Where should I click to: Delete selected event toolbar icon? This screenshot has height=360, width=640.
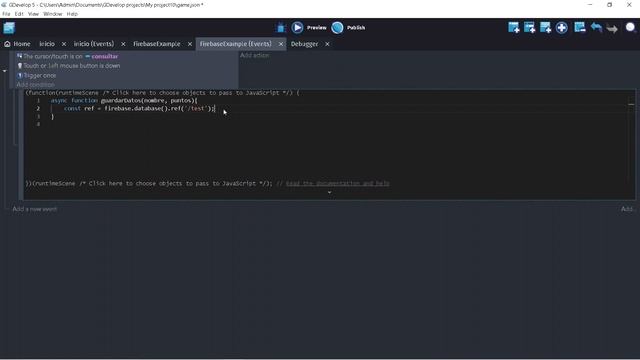click(x=580, y=27)
